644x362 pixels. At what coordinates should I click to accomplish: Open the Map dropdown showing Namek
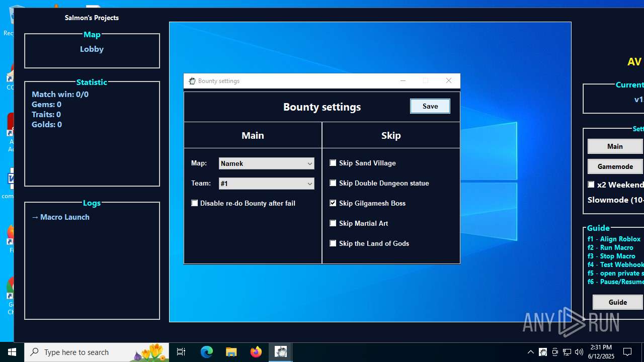[x=267, y=163]
